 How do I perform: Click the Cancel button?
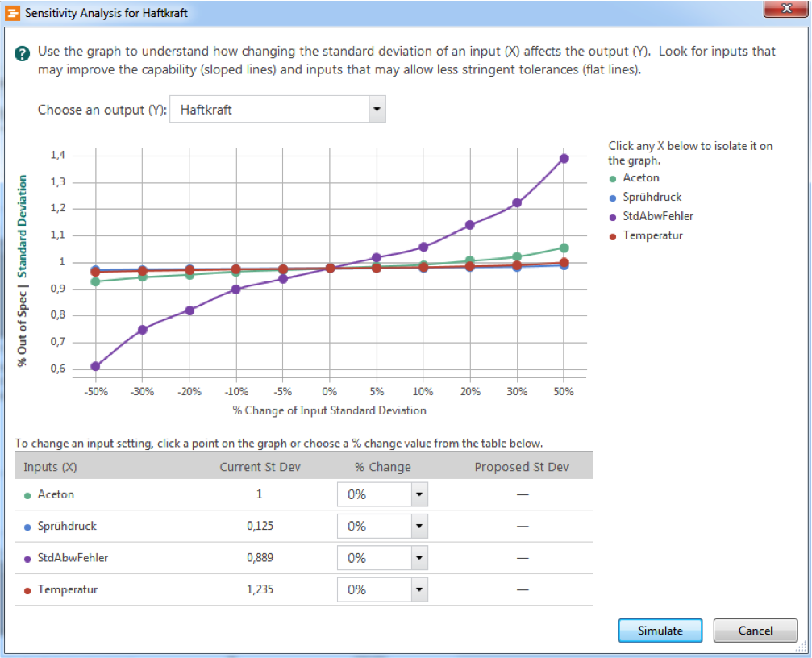tap(756, 631)
